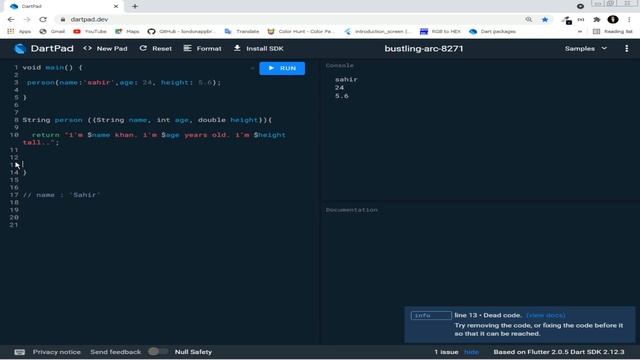The height and width of the screenshot is (360, 640).
Task: Open view docs link in issue
Action: pos(546,315)
